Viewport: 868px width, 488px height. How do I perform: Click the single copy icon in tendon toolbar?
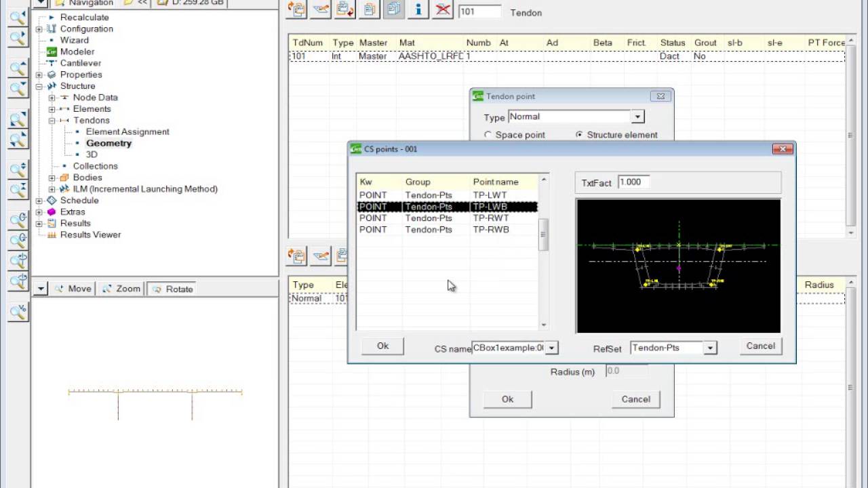coord(370,9)
